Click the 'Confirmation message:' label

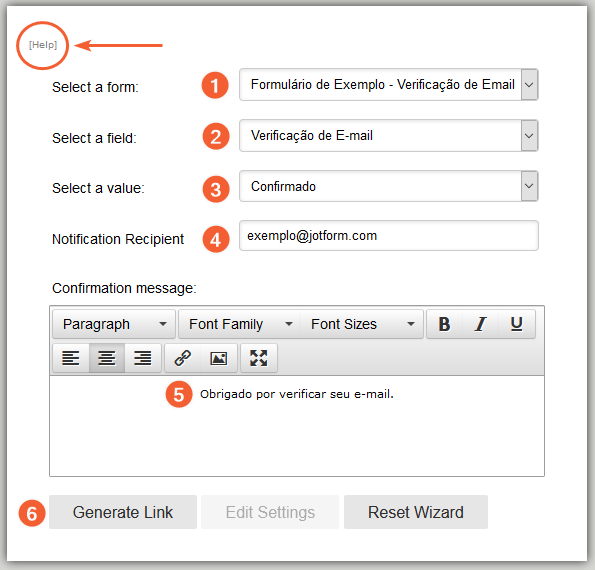[x=124, y=288]
